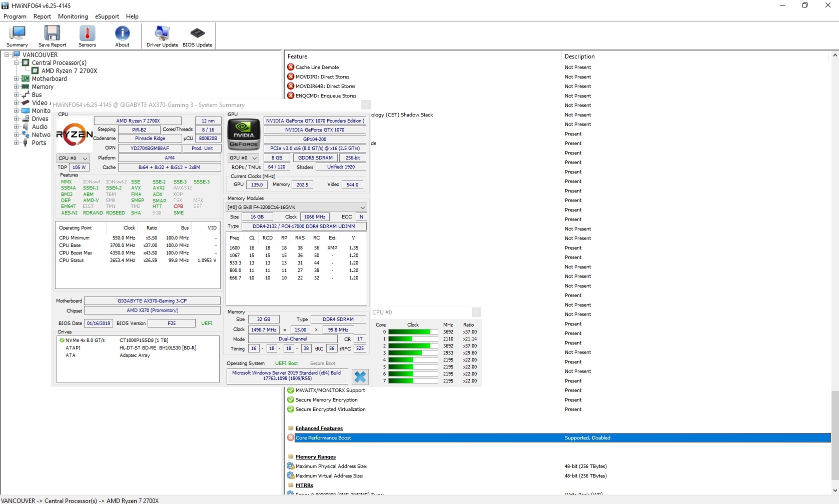Expand the Ports branch

(17, 142)
